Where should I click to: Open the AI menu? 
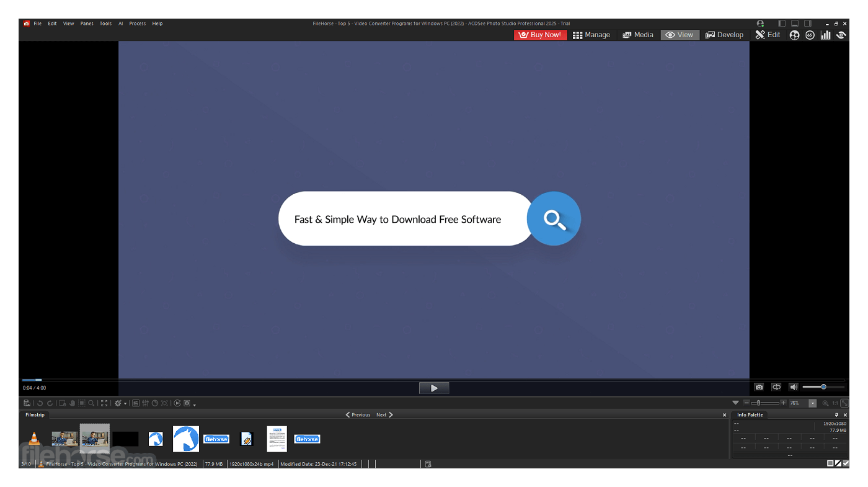[121, 24]
